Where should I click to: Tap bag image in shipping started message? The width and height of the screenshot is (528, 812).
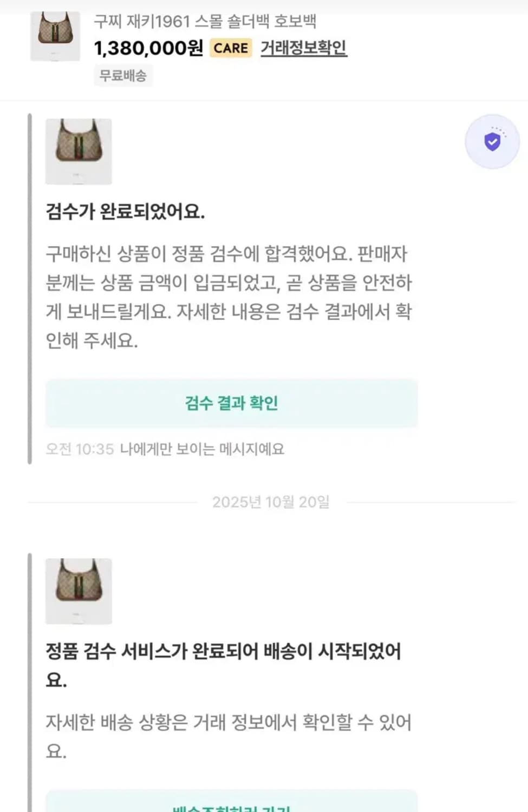[79, 591]
